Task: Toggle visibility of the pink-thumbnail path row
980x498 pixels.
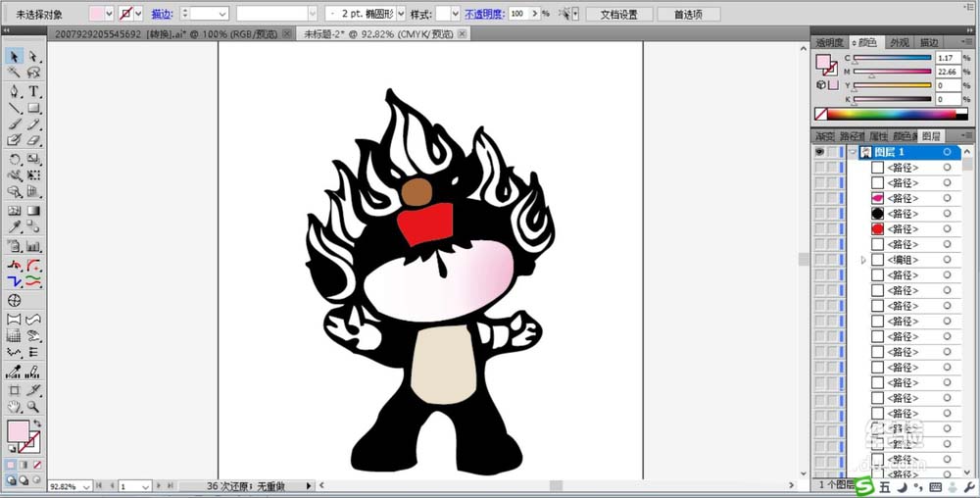Action: coord(819,198)
